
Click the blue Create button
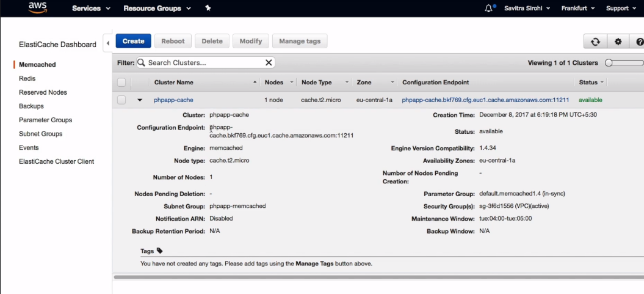[x=134, y=41]
